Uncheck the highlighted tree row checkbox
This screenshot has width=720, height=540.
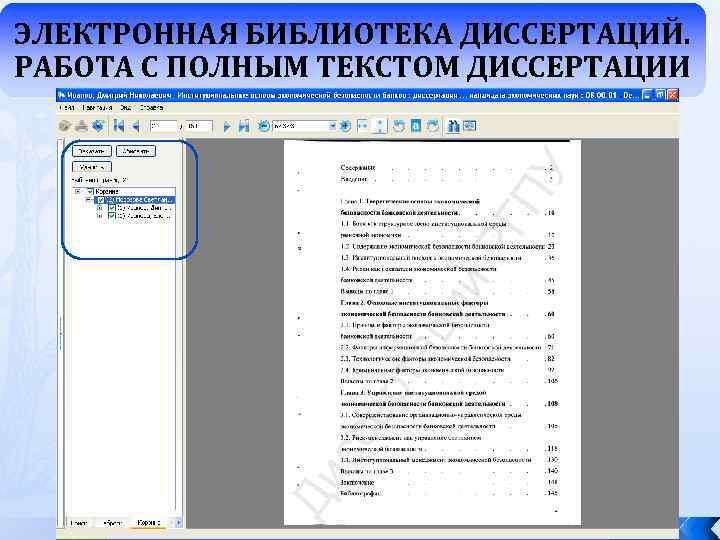[x=101, y=200]
